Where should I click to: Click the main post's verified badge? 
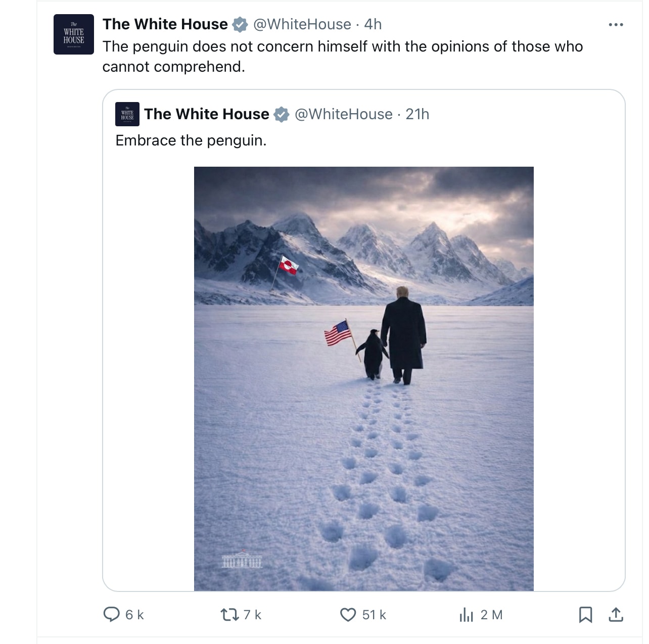240,24
